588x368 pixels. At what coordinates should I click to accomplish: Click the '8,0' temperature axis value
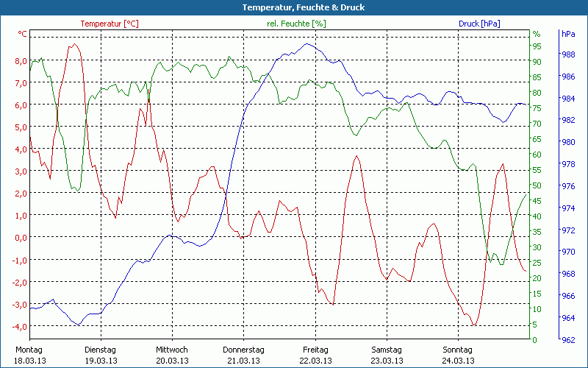(21, 61)
